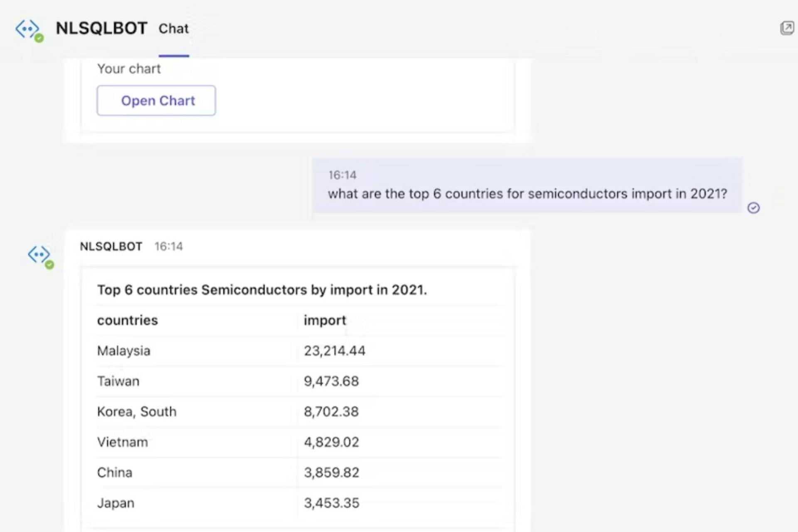
Task: Click the 16:14 timestamp on the bot reply
Action: 168,246
